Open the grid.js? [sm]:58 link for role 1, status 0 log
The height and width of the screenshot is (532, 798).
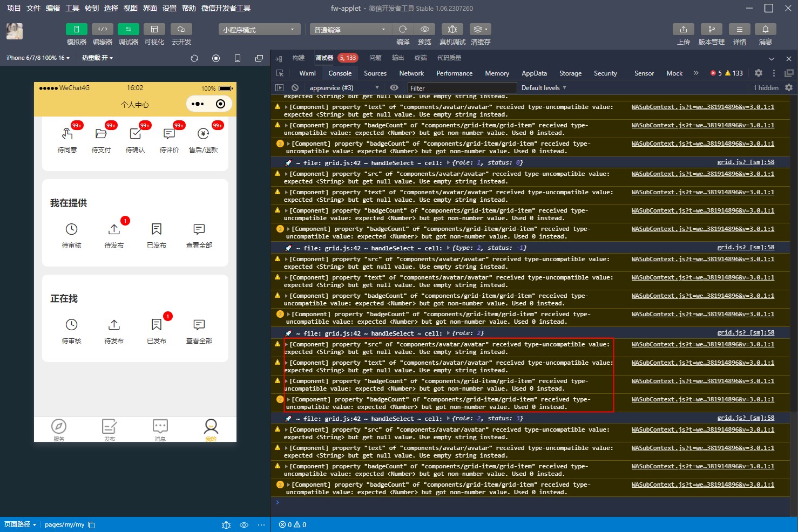746,162
